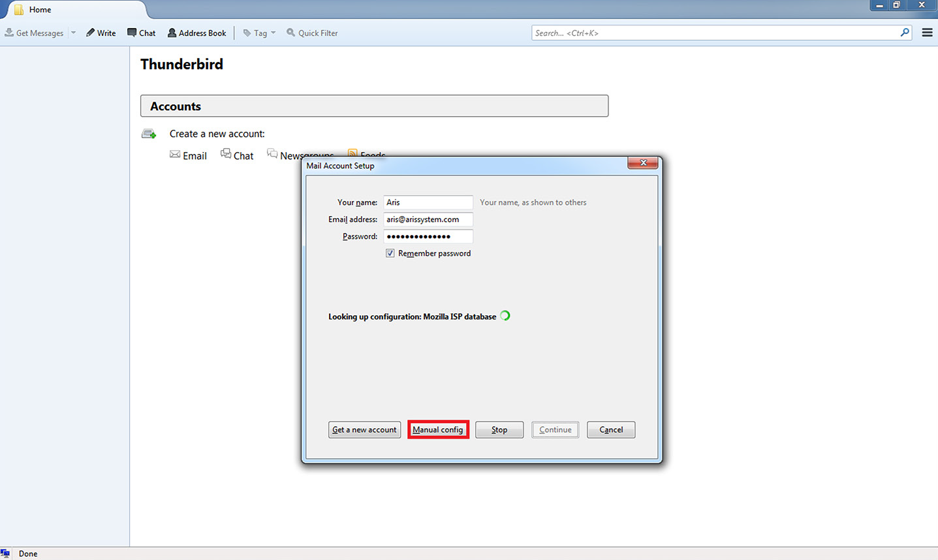
Task: Uncheck the Remember password checkbox
Action: [x=390, y=253]
